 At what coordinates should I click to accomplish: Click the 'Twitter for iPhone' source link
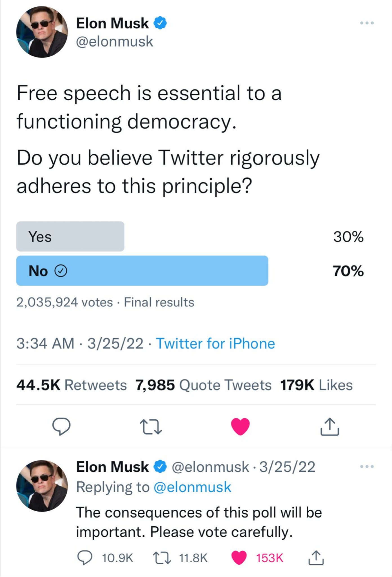(x=215, y=343)
